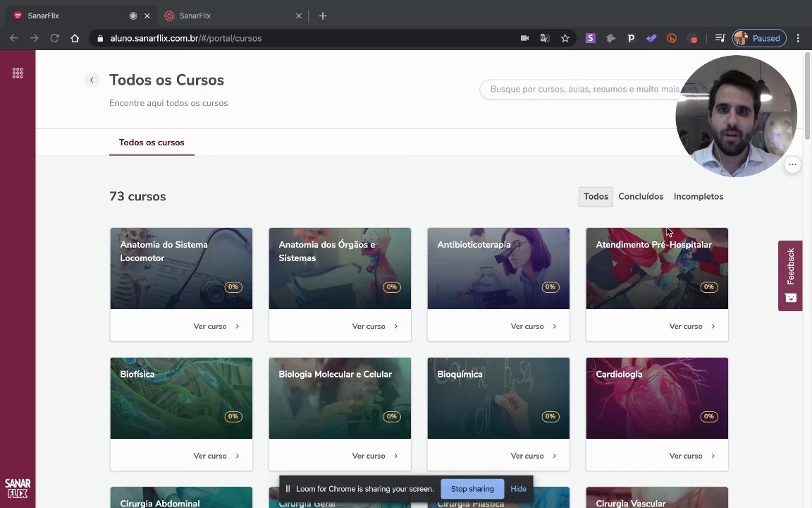Bookmark this page with the star icon

click(565, 38)
